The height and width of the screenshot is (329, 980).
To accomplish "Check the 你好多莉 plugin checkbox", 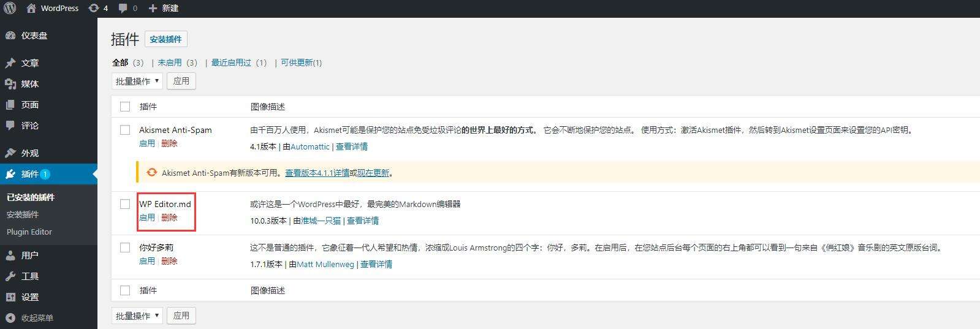I will click(125, 248).
